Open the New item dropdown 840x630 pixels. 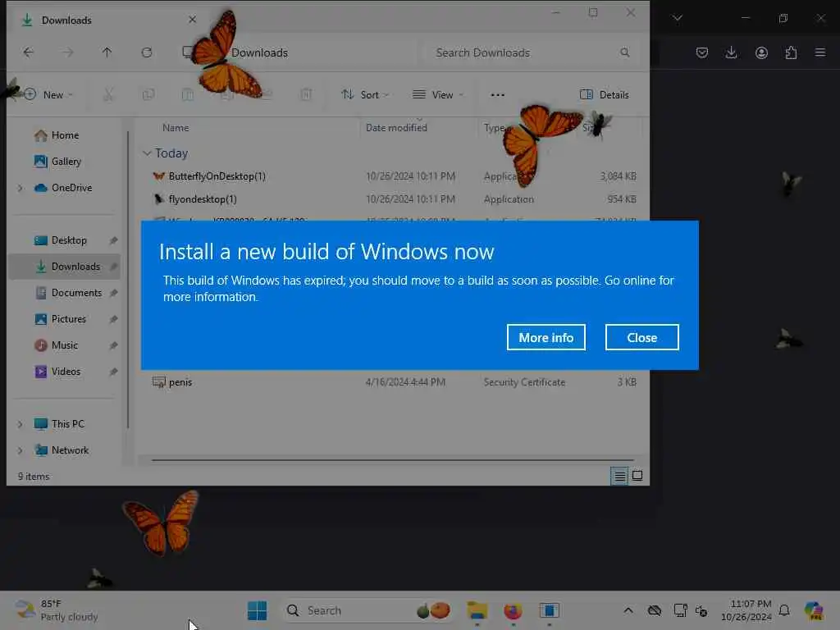48,95
